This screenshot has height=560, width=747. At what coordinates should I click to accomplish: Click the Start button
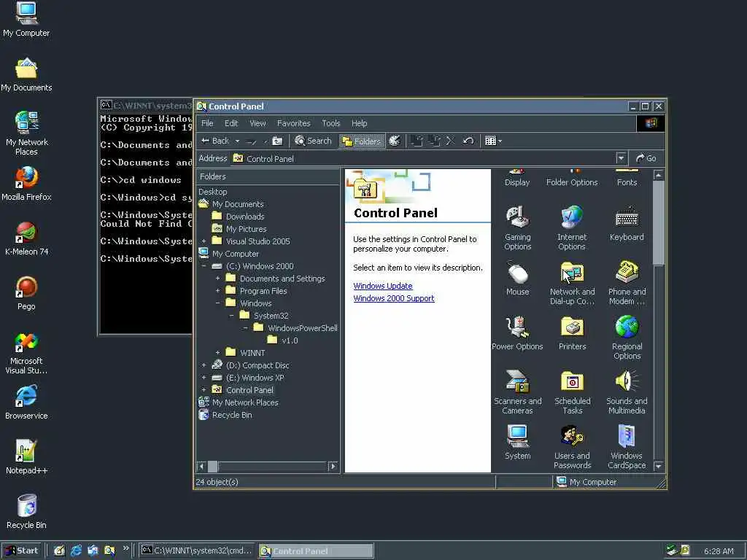pyautogui.click(x=22, y=551)
